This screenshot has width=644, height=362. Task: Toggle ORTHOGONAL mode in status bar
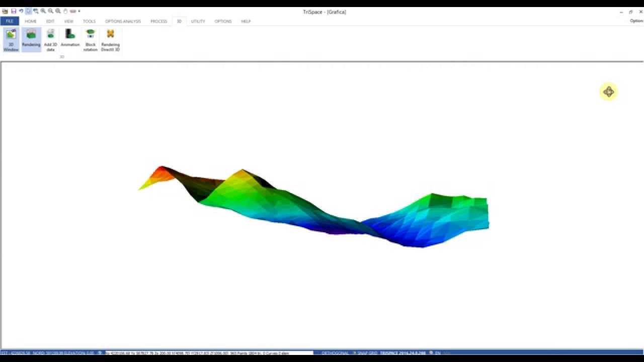click(335, 353)
